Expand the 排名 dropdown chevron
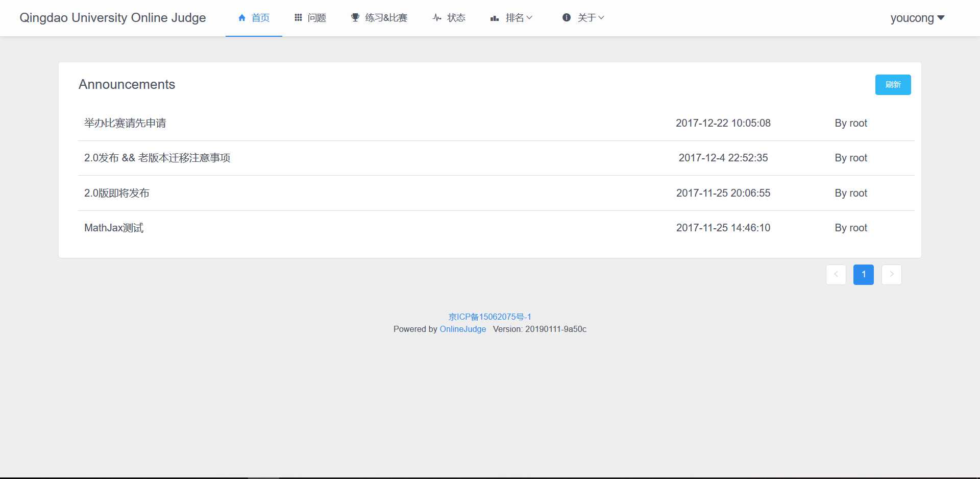Screen dimensions: 980x479 (529, 18)
